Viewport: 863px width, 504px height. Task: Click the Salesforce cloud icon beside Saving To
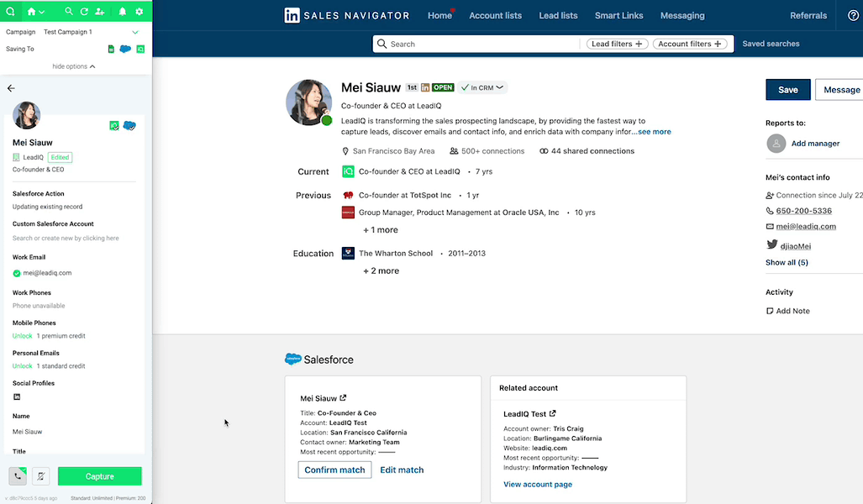tap(125, 50)
